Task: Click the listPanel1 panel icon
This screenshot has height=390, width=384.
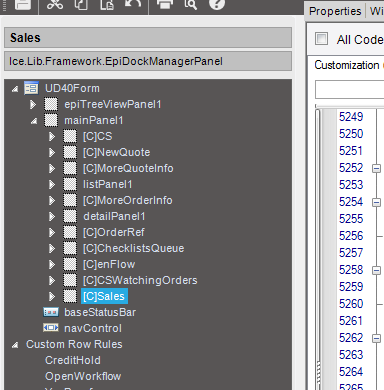Action: tap(70, 184)
